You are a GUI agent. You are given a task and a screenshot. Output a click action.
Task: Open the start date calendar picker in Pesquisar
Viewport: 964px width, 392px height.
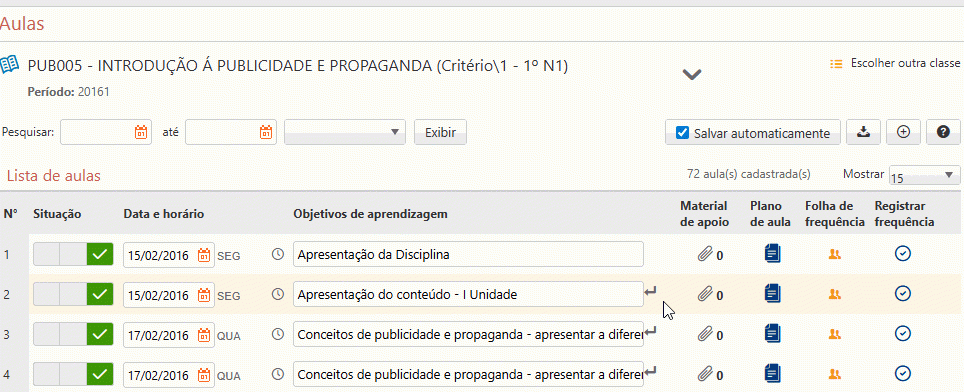point(141,131)
